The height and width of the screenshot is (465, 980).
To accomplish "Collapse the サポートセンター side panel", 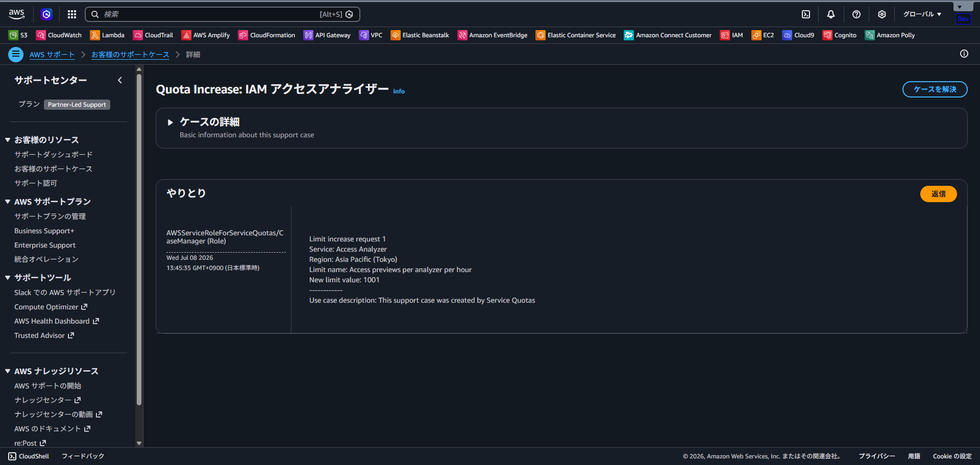I will click(120, 80).
